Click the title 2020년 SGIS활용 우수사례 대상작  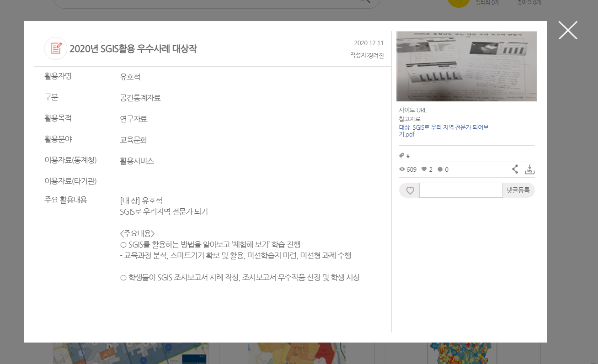[x=133, y=48]
